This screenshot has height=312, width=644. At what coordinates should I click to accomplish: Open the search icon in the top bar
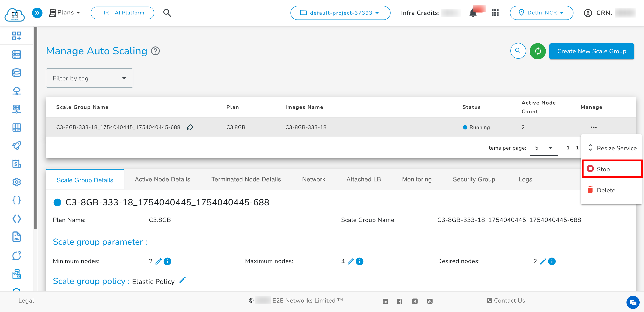(167, 13)
